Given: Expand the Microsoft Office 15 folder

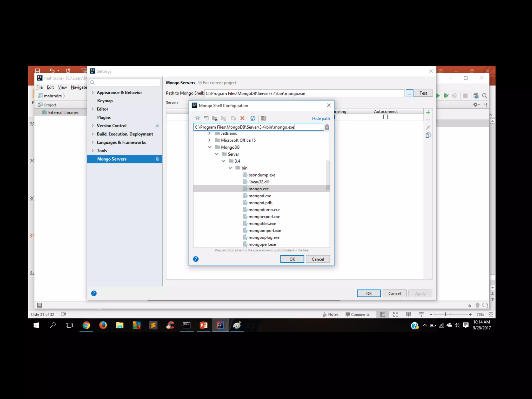Looking at the screenshot, I should click(x=210, y=140).
